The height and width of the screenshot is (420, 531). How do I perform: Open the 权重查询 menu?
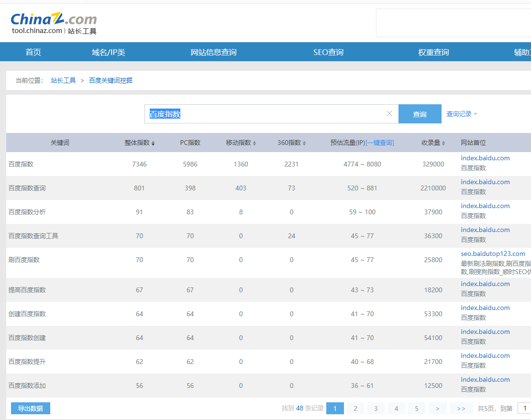pos(433,52)
